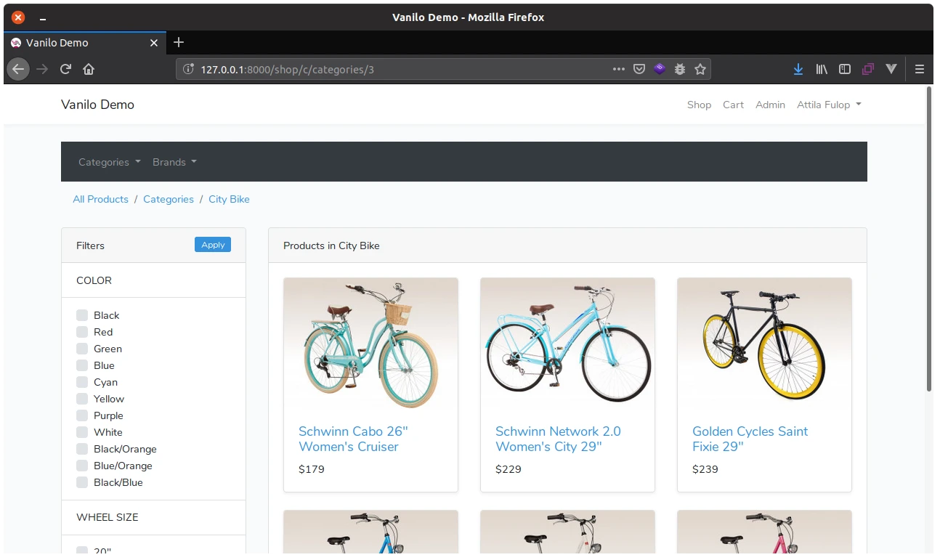Click the Vue devtools extension icon
This screenshot has width=940, height=560.
coord(891,69)
